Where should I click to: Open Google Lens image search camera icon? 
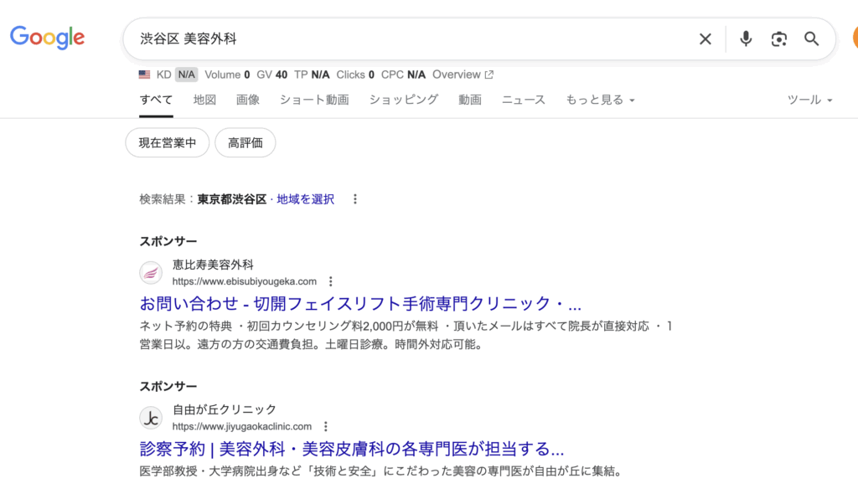(778, 39)
